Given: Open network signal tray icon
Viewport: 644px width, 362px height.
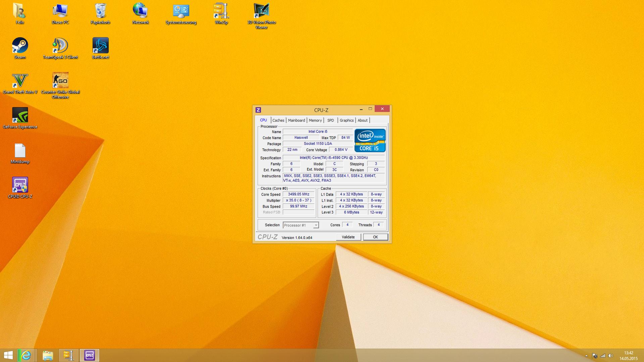Looking at the screenshot, I should click(x=603, y=356).
